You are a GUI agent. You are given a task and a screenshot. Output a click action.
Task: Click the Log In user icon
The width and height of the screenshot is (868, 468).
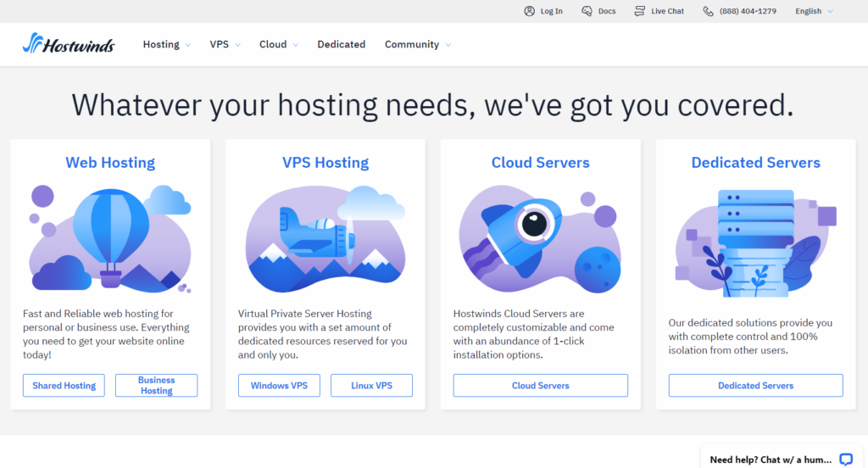pos(529,11)
